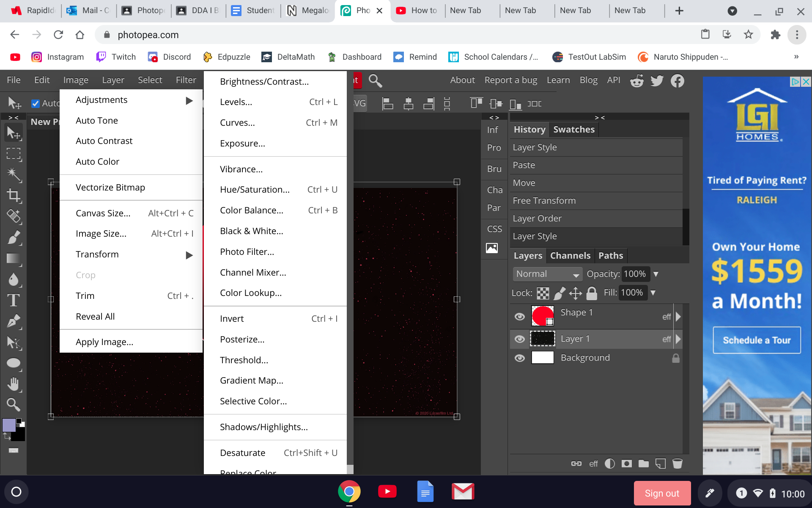Click the Curves adjustment option
Image resolution: width=812 pixels, height=508 pixels.
(237, 122)
